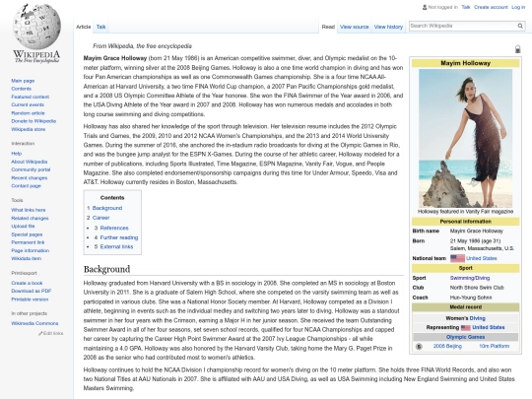
Task: Open Wikipedia store link
Action: (x=29, y=129)
